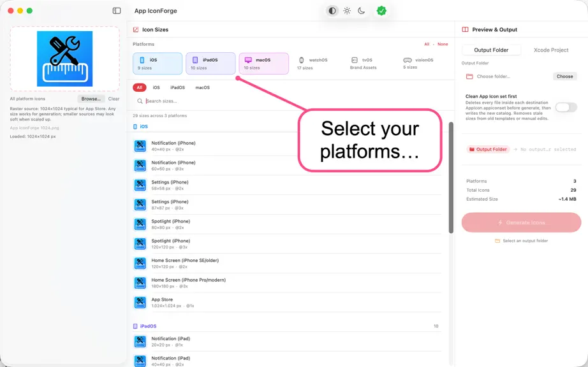Click icon for Notification (iPhone) 40×40
The image size is (588, 367).
(x=140, y=146)
